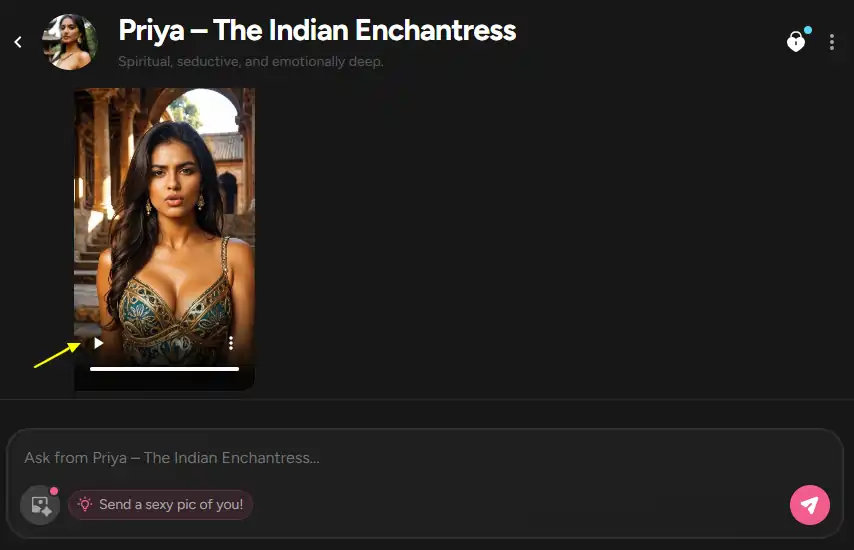Seek on the white video progress bar
Image resolution: width=854 pixels, height=550 pixels.
(164, 369)
